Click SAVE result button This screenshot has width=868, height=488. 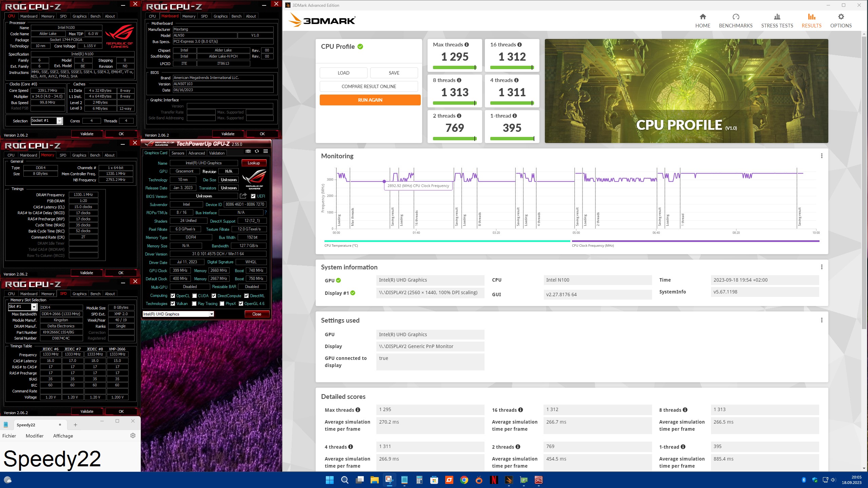394,73
